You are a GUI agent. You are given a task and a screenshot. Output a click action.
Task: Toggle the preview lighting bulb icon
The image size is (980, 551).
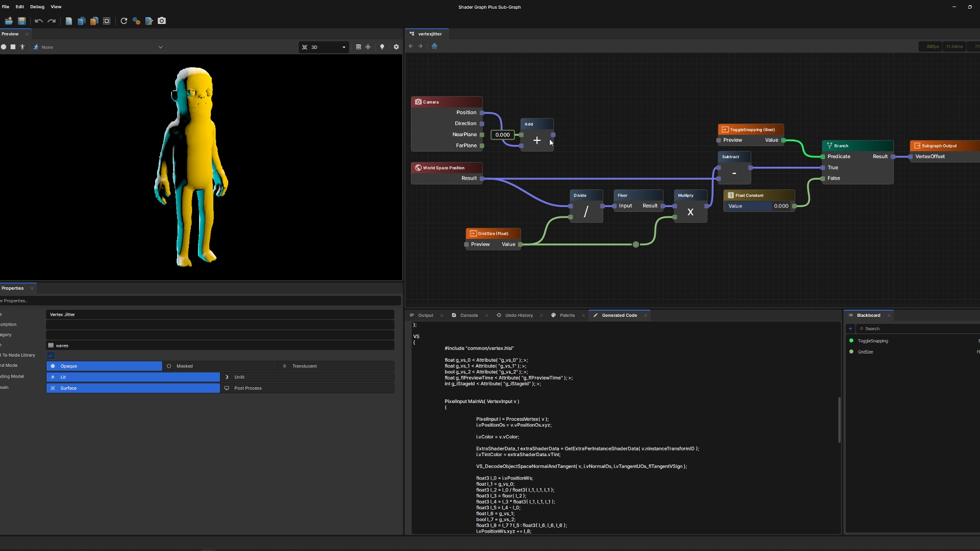point(382,47)
